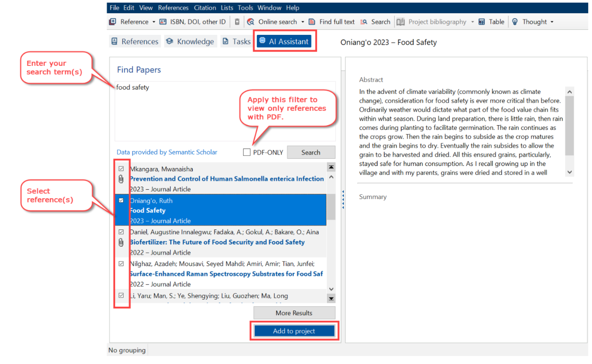The image size is (592, 364).
Task: Click the Thought lightbulb icon
Action: click(x=515, y=22)
